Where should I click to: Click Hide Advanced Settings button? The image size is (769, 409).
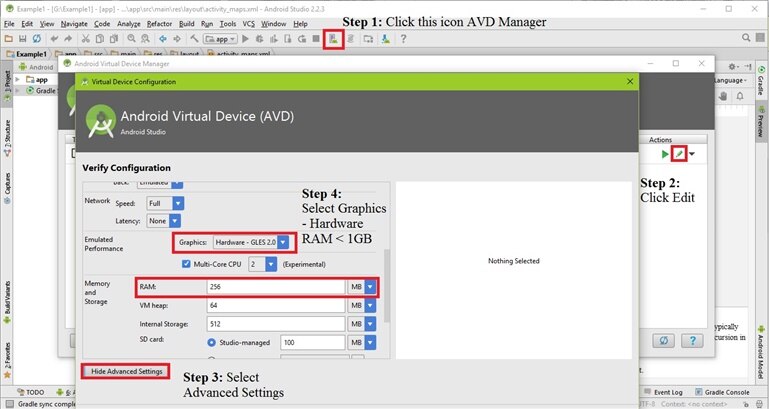(126, 371)
